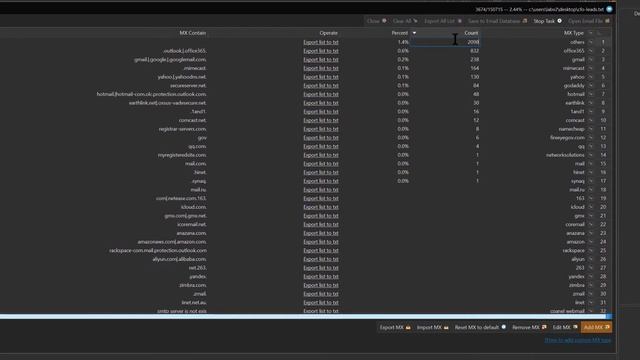Export list to txt for icloud row
640x360 pixels.
pyautogui.click(x=321, y=207)
